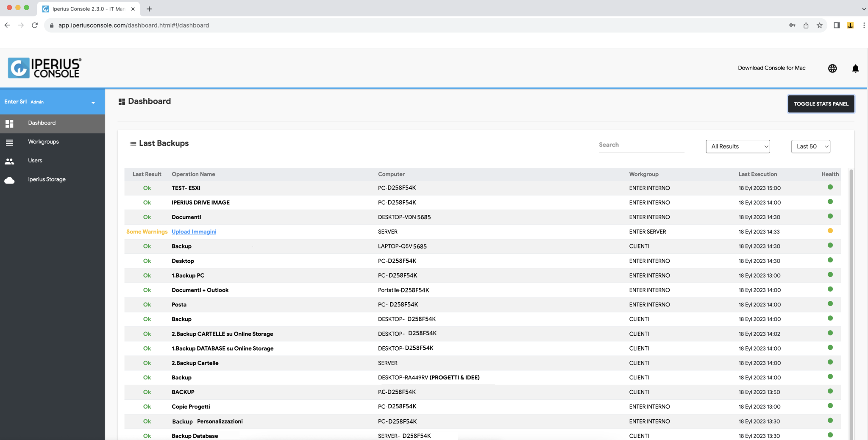Select the Documenti + Outlook operation
The height and width of the screenshot is (440, 868).
coord(200,290)
